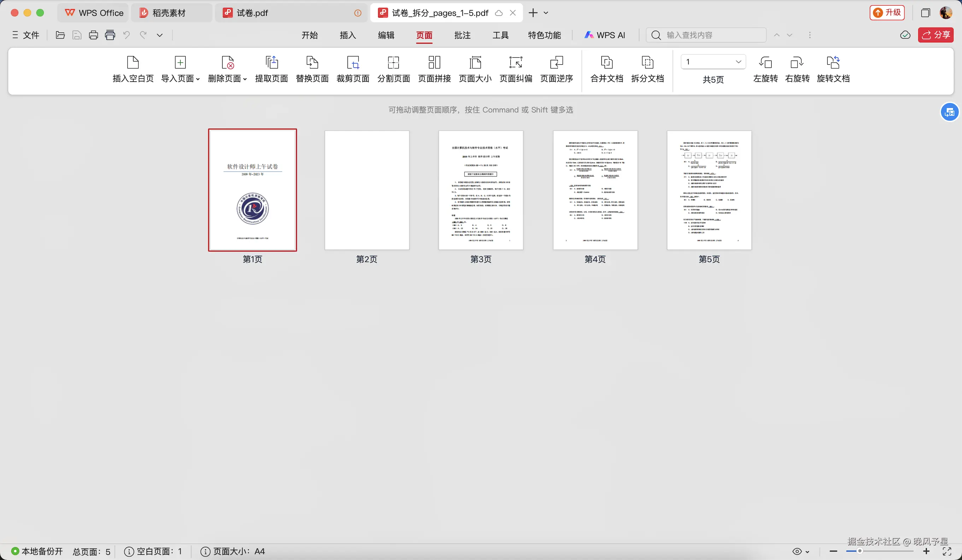Click the Page Deskew icon (页面纠偏)
This screenshot has height=560, width=962.
[x=516, y=62]
